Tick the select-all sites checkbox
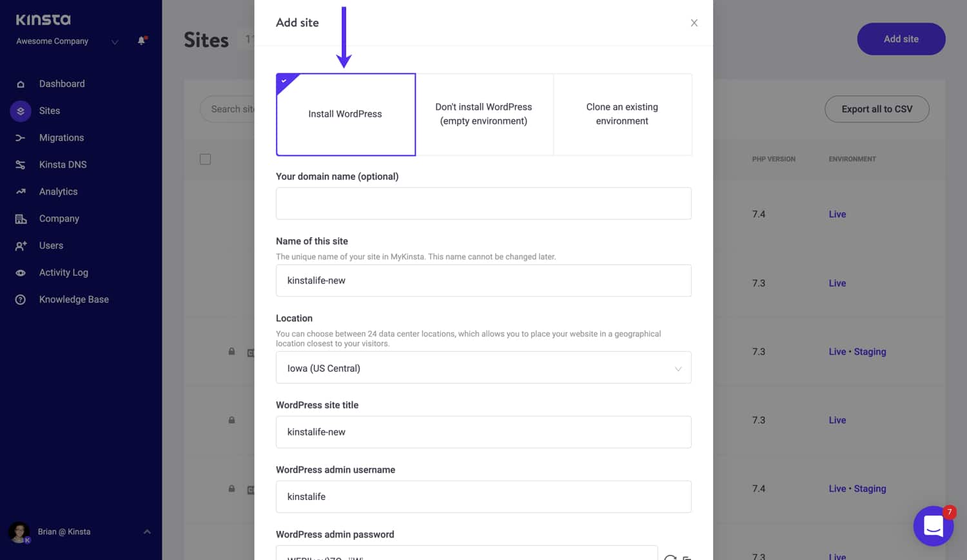967x560 pixels. click(206, 159)
